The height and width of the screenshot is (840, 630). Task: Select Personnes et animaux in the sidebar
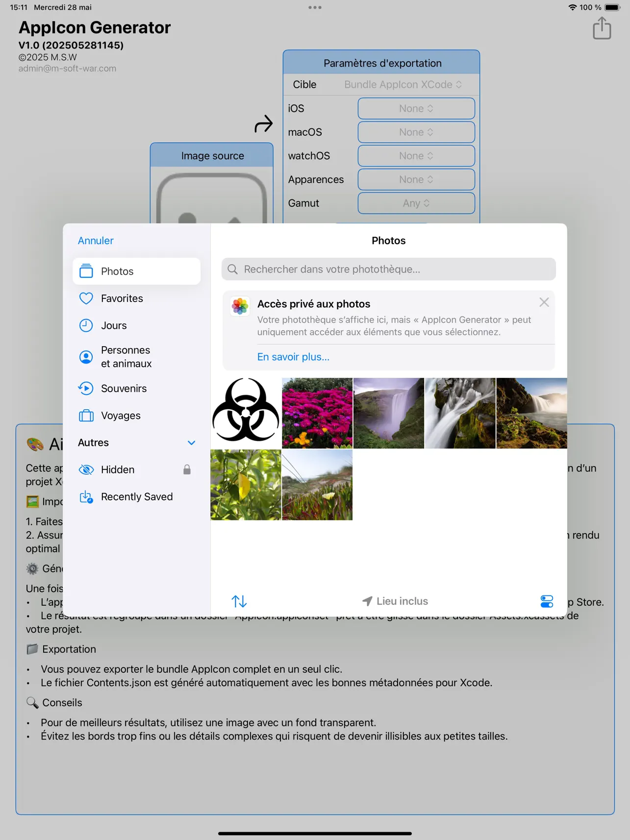point(136,357)
